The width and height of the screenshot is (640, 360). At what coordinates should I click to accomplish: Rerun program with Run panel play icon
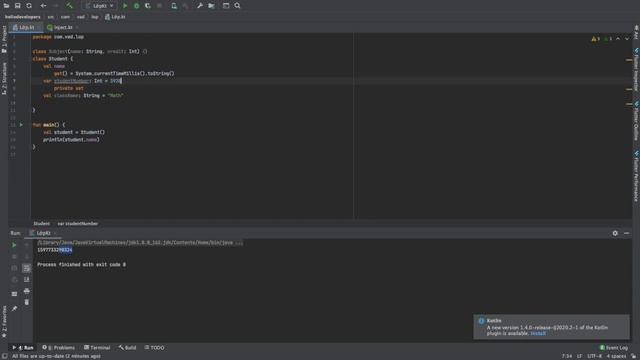(x=14, y=245)
